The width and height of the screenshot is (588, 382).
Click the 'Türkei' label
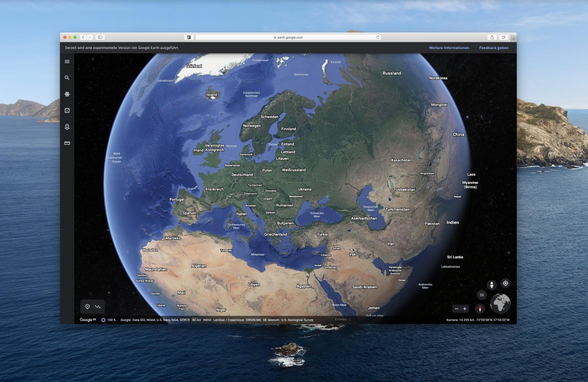pyautogui.click(x=322, y=235)
